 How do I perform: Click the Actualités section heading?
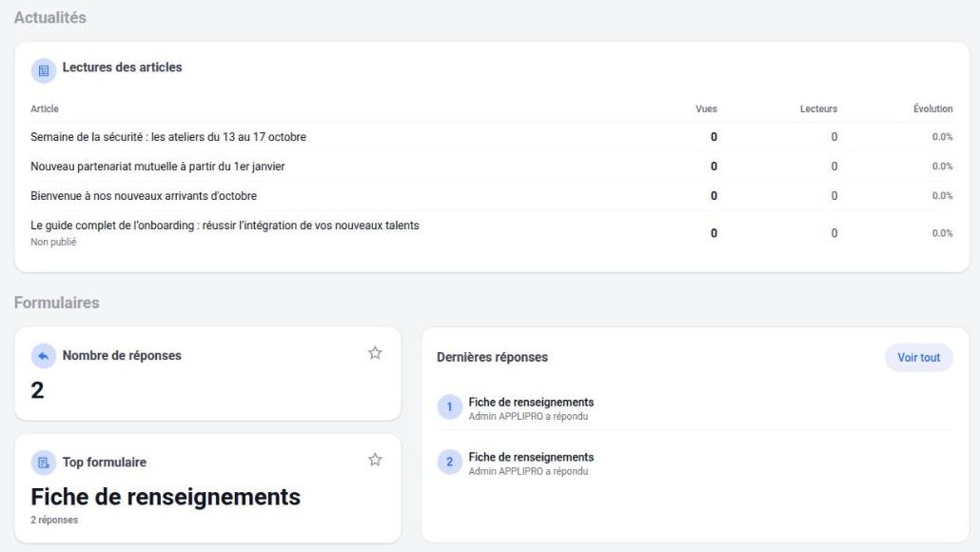tap(50, 17)
